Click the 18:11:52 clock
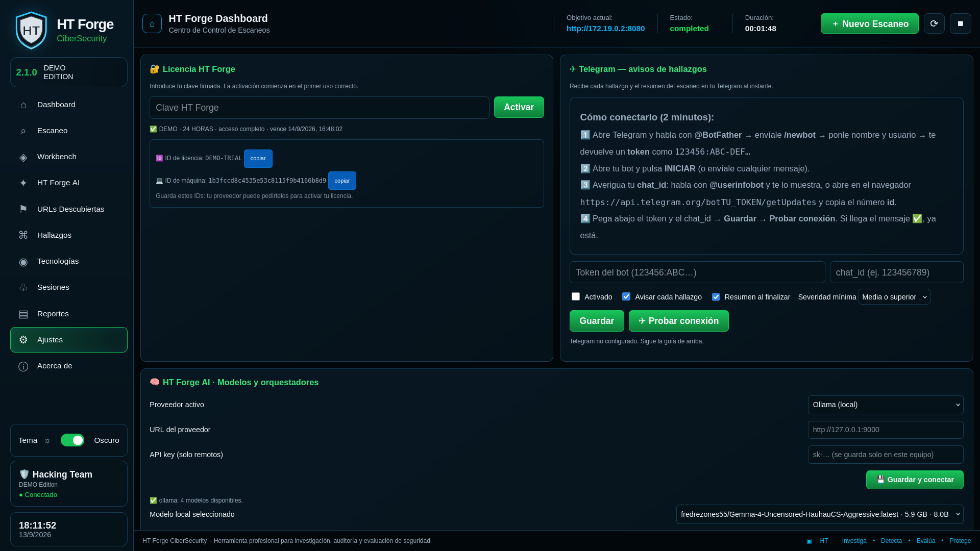 (x=37, y=525)
